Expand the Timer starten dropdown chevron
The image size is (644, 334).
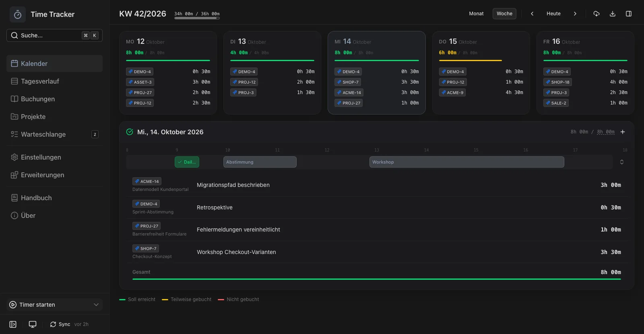click(96, 305)
